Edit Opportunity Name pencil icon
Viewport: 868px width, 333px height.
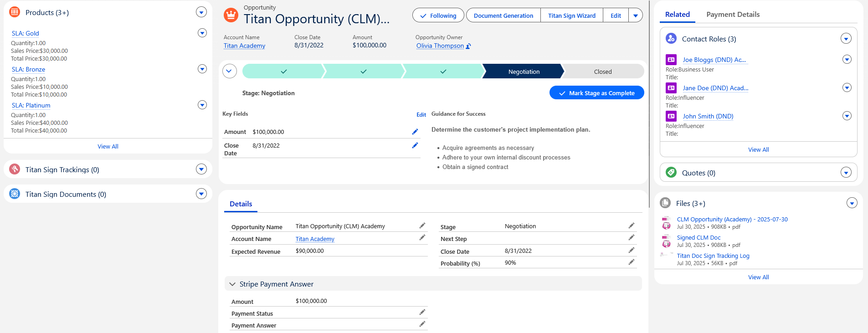coord(422,225)
